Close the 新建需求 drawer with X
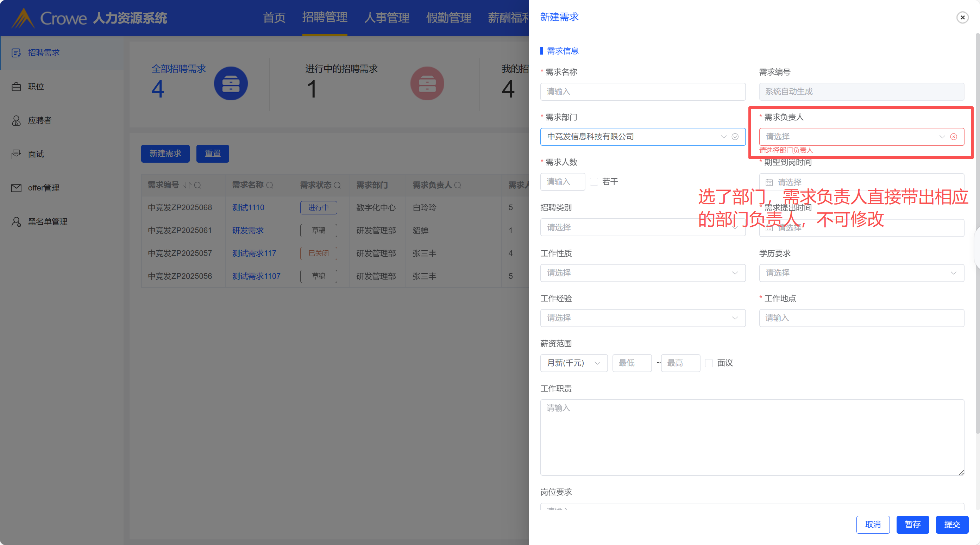The width and height of the screenshot is (980, 545). click(962, 18)
